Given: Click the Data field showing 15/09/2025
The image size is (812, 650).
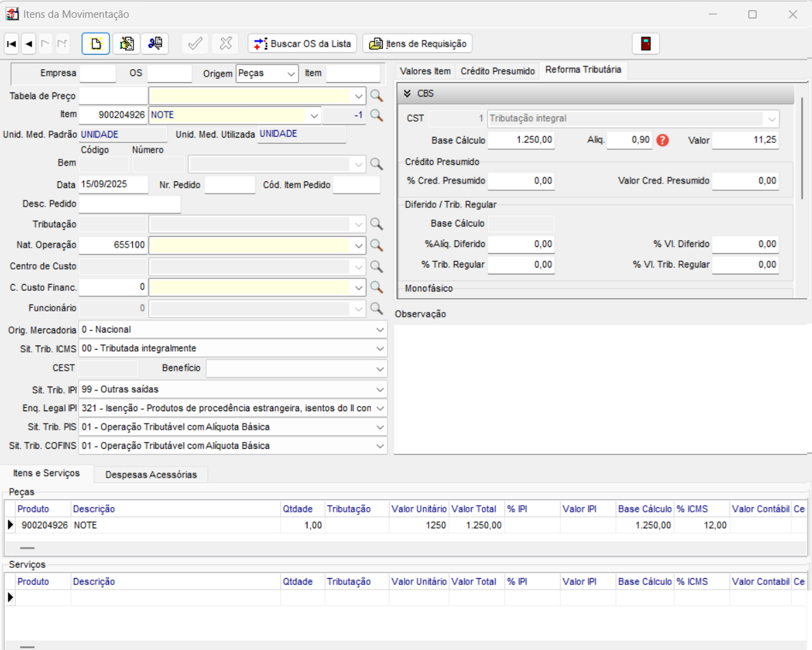Looking at the screenshot, I should 113,185.
